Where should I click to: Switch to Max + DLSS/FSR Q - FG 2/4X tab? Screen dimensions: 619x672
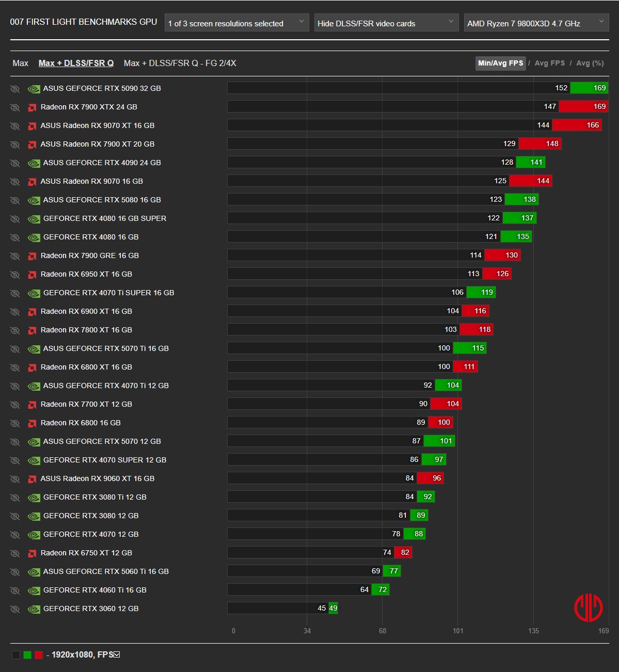(x=180, y=63)
